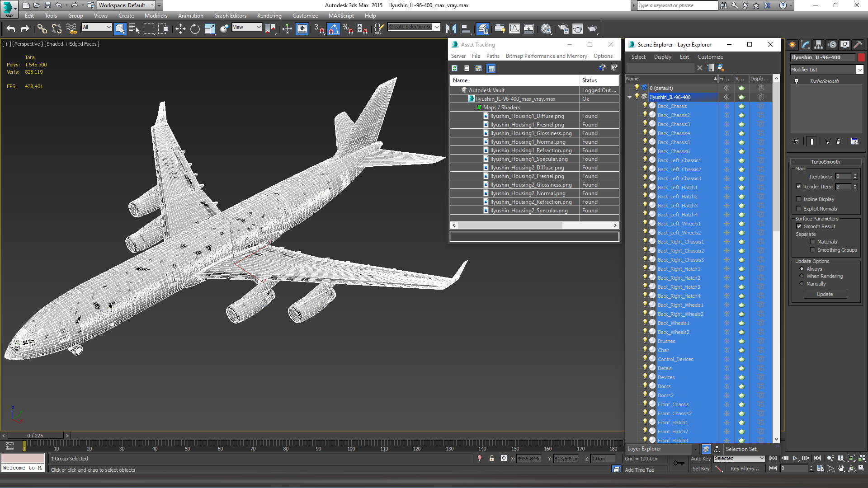
Task: Select the Move tool in toolbar
Action: 180,29
